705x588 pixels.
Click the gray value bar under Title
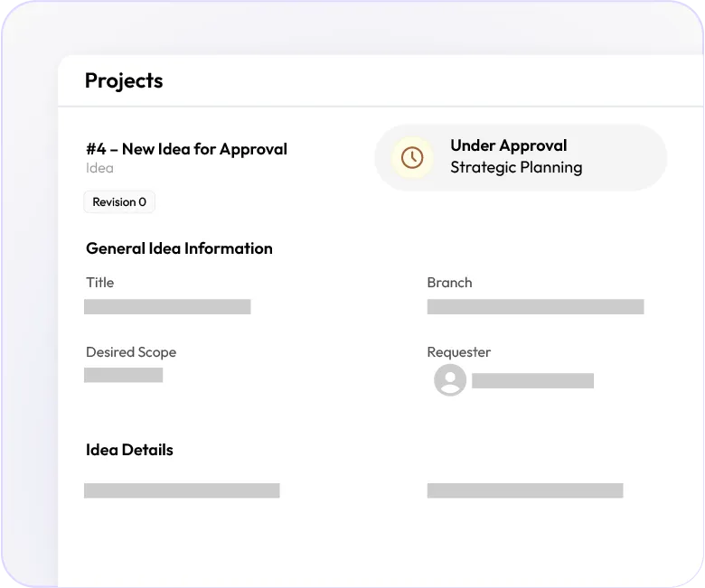[x=167, y=307]
